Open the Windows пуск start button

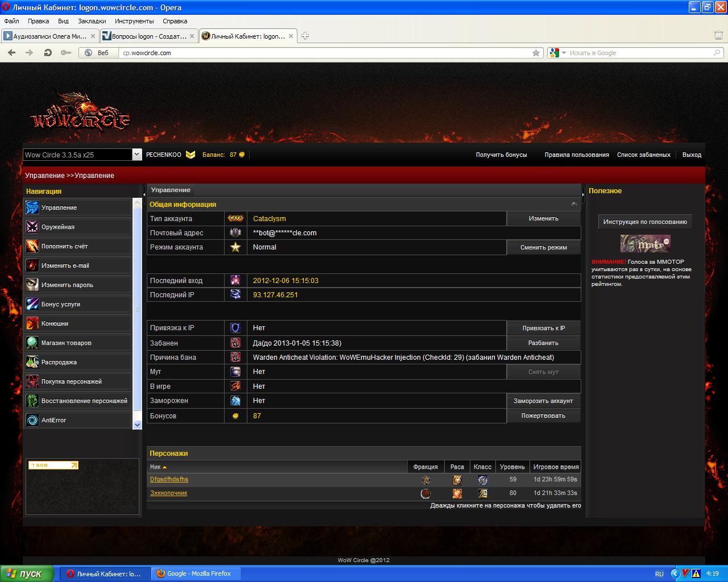pyautogui.click(x=27, y=573)
